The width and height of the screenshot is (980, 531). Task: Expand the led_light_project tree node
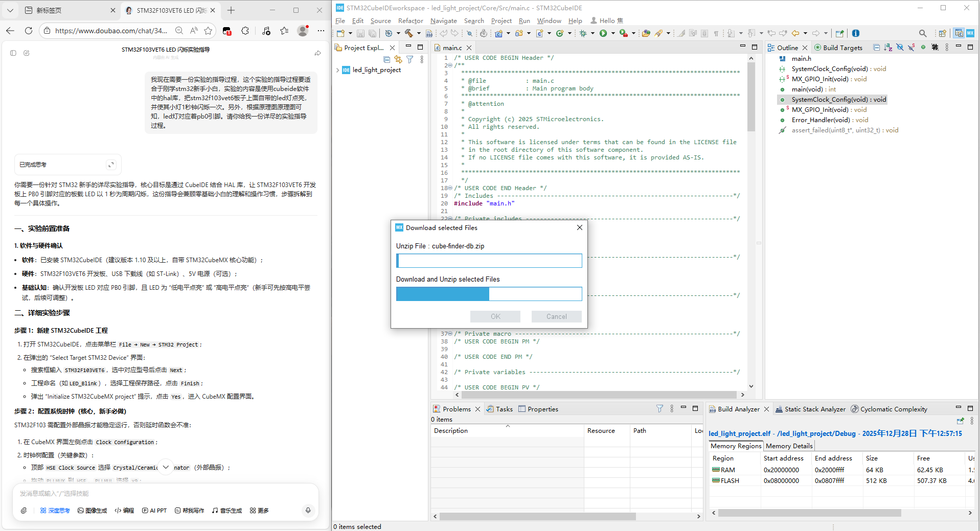[337, 70]
